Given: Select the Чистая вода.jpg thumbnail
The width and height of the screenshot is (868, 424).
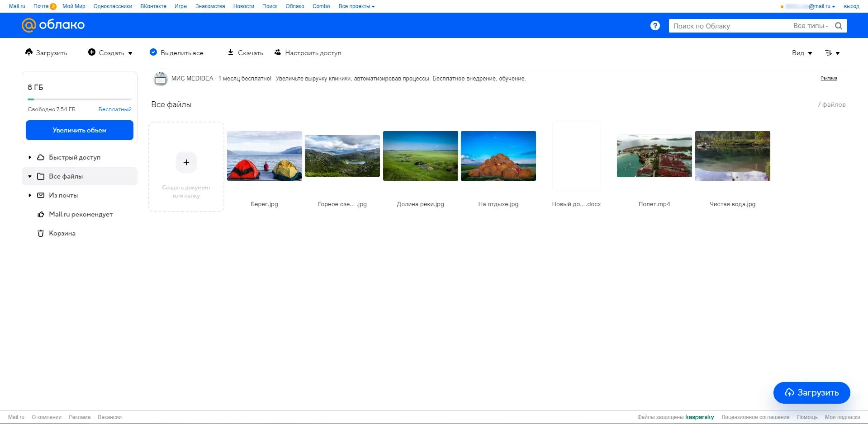Looking at the screenshot, I should coord(733,156).
